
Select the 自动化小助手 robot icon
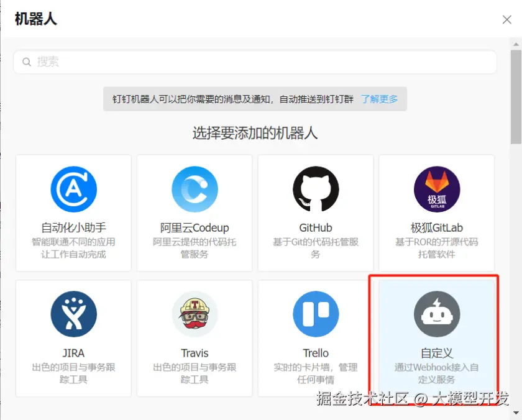click(x=73, y=189)
